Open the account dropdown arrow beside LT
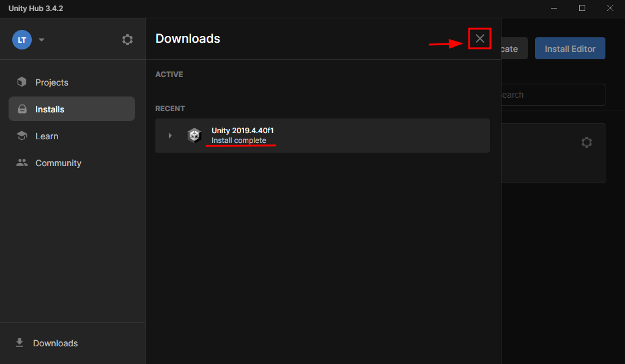The image size is (625, 364). (x=42, y=40)
